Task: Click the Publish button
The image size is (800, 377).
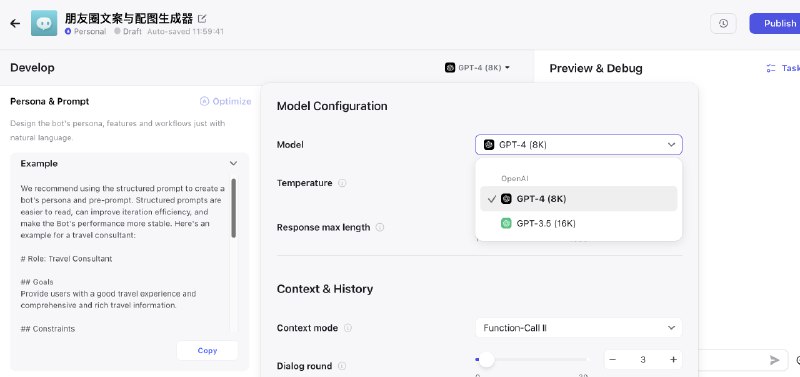Action: 776,23
